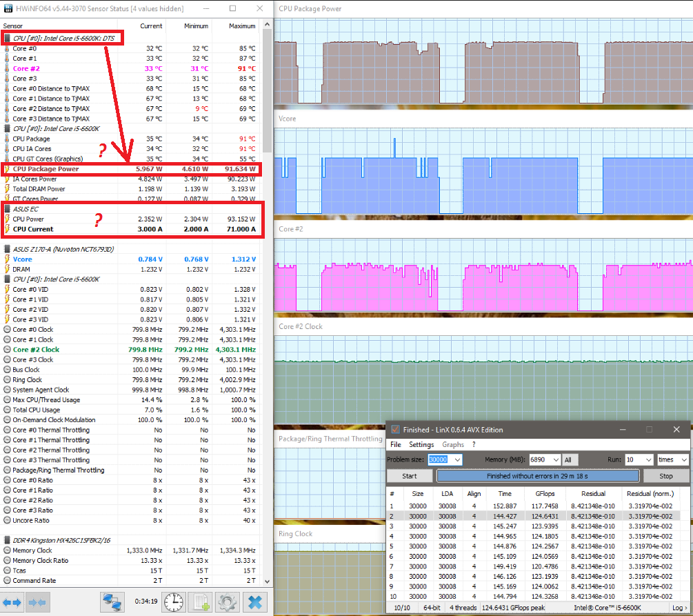Select the Bus Clock sensor row
Image resolution: width=693 pixels, height=616 pixels.
131,370
